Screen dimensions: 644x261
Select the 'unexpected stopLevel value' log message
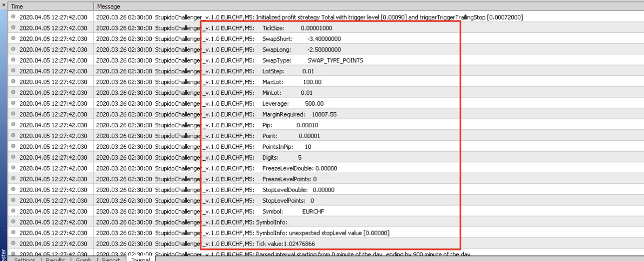tap(243, 233)
